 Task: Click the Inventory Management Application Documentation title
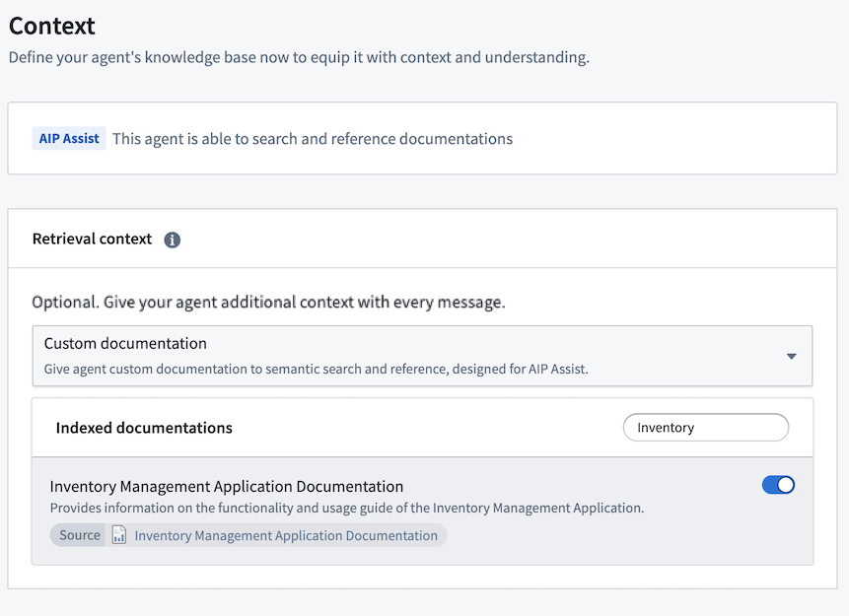[x=227, y=486]
